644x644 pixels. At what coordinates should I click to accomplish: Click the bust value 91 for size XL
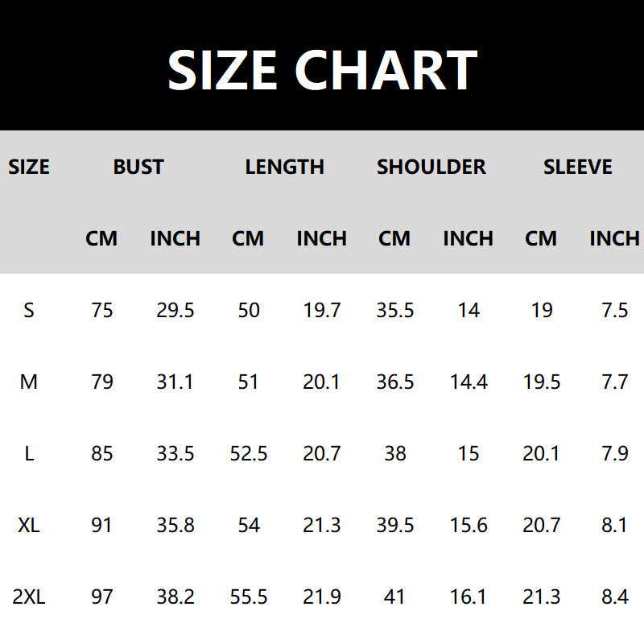coord(102,526)
